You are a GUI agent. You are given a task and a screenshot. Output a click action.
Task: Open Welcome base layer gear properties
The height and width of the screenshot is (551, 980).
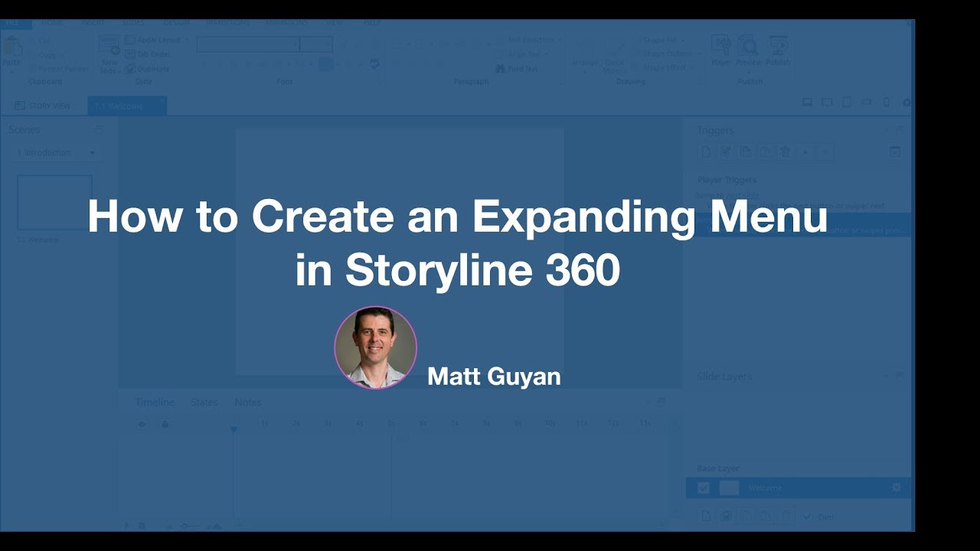coord(897,487)
